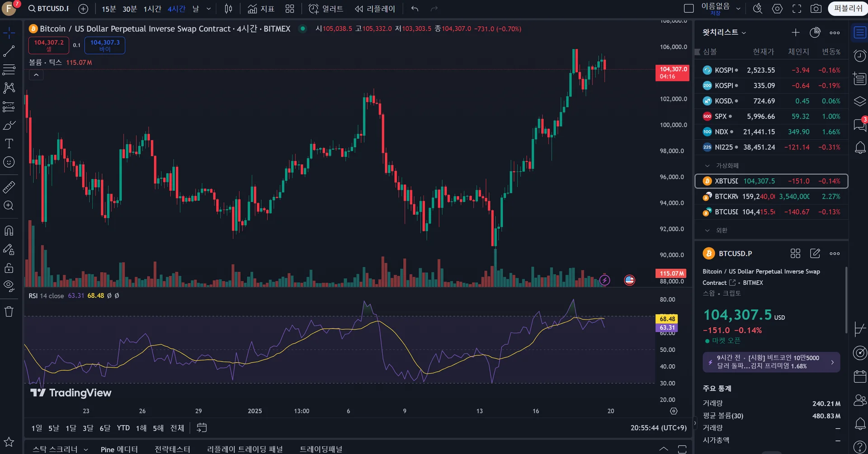
Task: Collapse the 가상화폐 watchlist section
Action: (x=708, y=166)
